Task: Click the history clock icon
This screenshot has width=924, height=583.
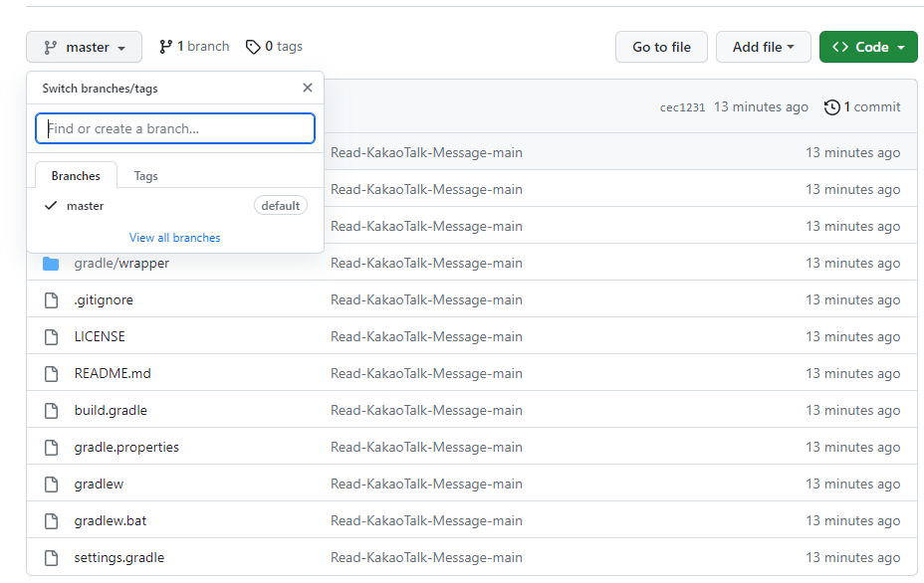Action: [x=832, y=107]
